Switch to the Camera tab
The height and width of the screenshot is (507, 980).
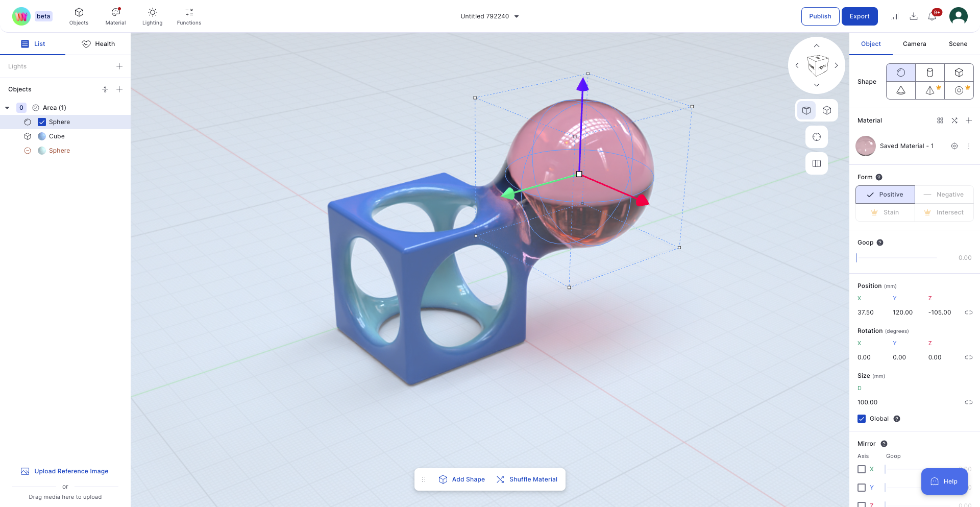pyautogui.click(x=914, y=44)
